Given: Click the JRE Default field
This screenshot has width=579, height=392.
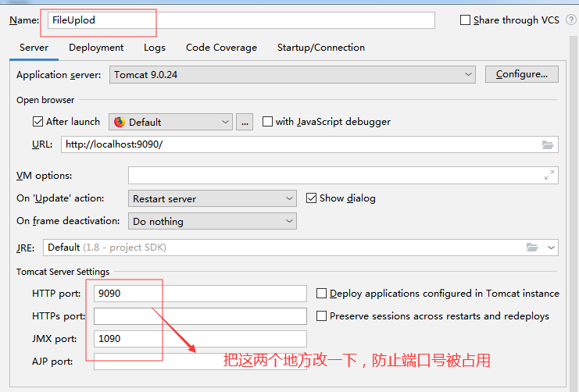Looking at the screenshot, I should point(301,248).
